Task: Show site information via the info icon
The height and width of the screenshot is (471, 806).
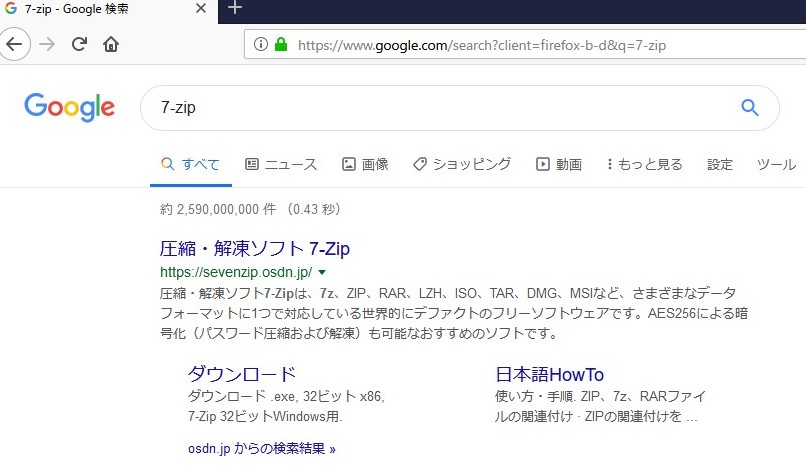Action: (261, 44)
